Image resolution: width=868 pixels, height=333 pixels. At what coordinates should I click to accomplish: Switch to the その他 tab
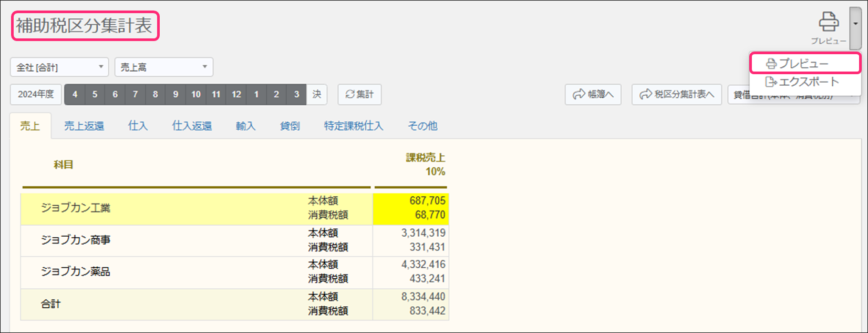(x=422, y=126)
